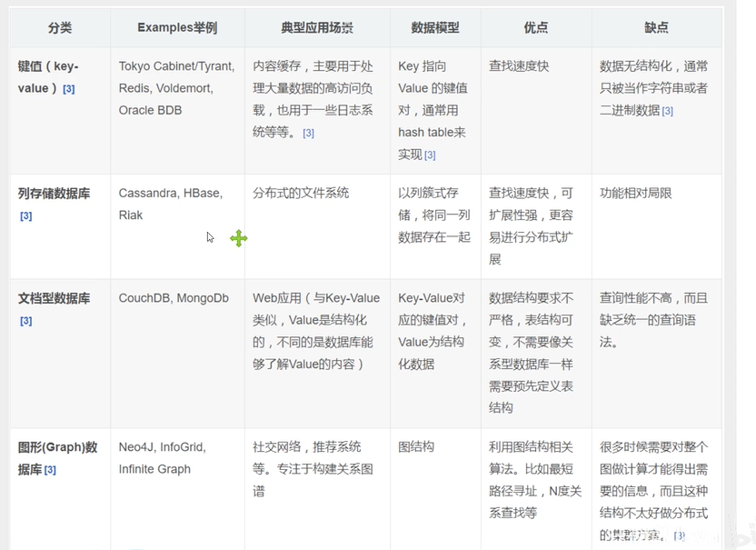Click the text Key-Value对
Image resolution: width=756 pixels, height=550 pixels.
click(432, 298)
